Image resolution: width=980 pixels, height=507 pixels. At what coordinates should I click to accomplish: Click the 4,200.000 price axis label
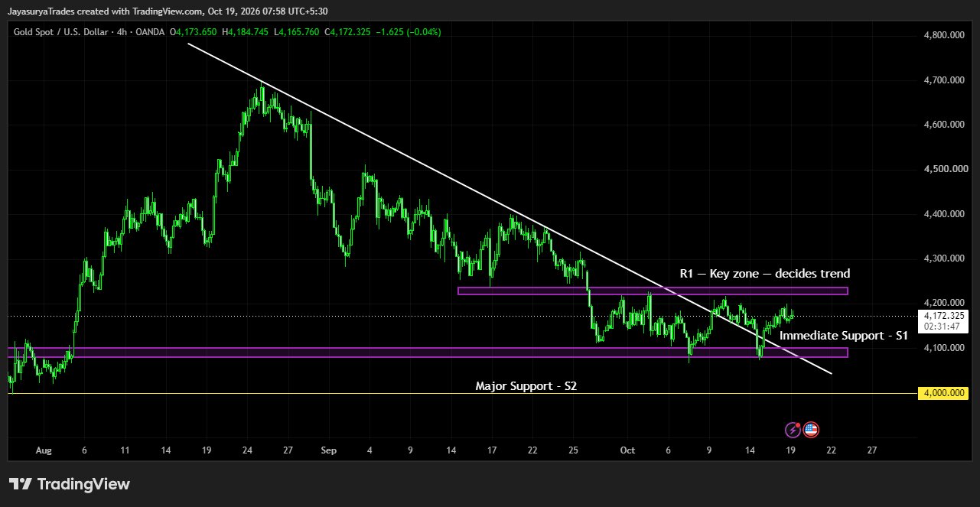[x=946, y=304]
